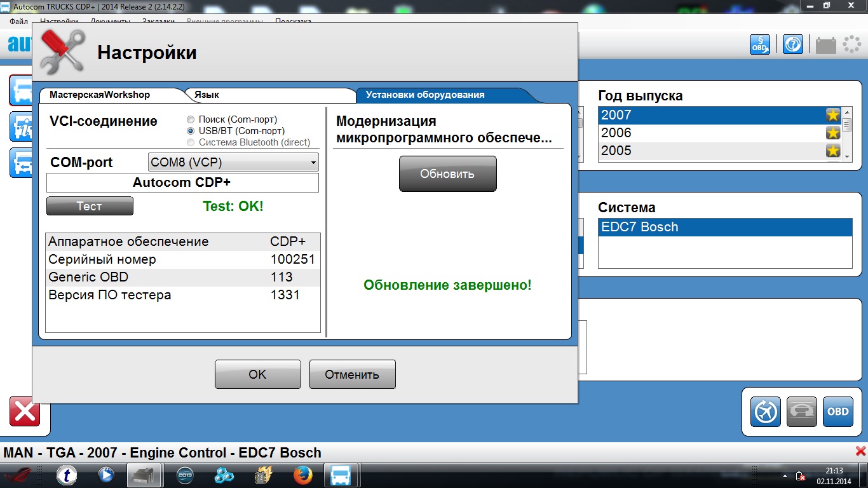
Task: Click Аппаратное обеспечение row
Action: coord(182,241)
